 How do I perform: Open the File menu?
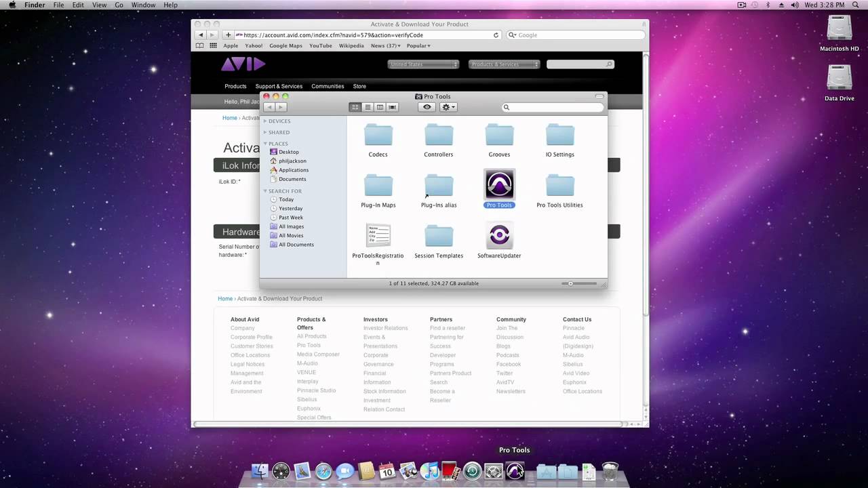point(59,5)
